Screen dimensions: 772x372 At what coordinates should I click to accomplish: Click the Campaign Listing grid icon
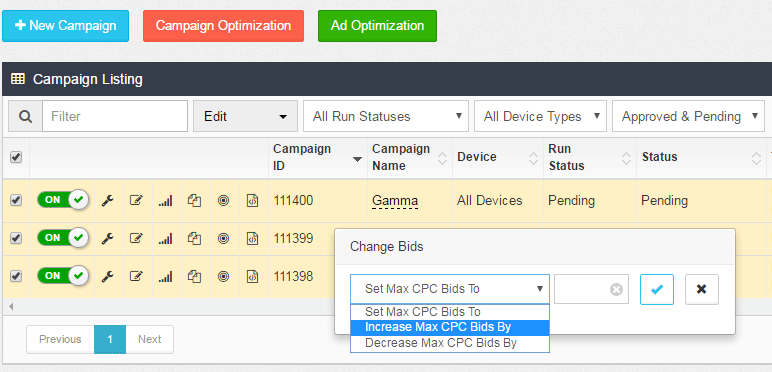[x=18, y=79]
